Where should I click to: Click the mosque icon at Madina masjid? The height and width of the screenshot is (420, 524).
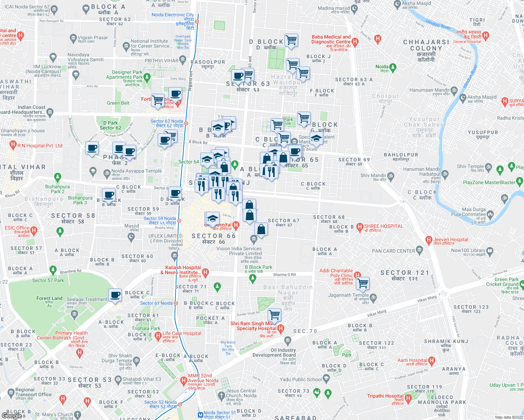[354, 8]
